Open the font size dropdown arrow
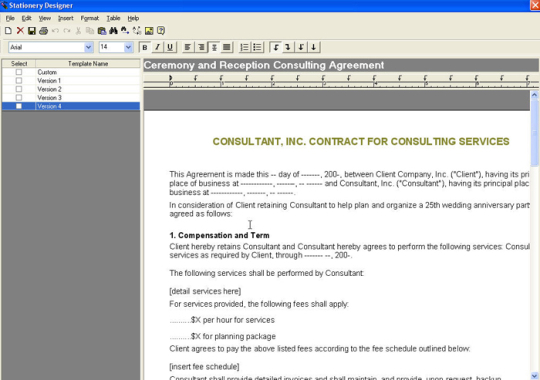 click(128, 47)
